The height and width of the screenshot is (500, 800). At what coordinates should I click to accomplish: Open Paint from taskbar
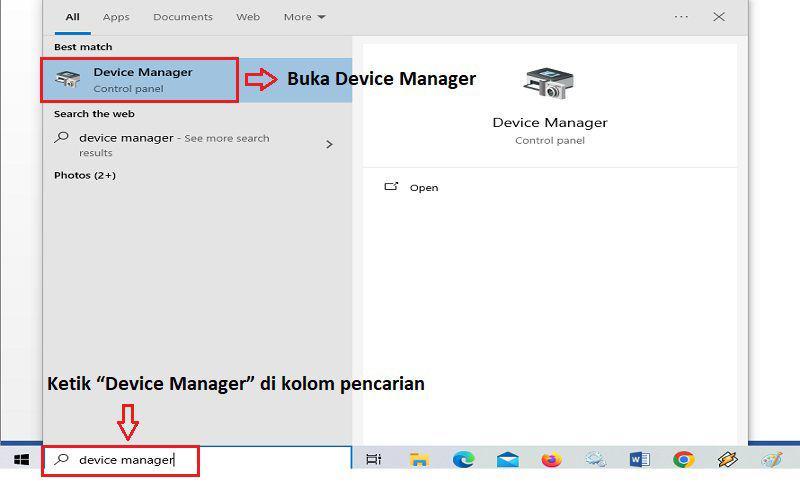point(771,460)
